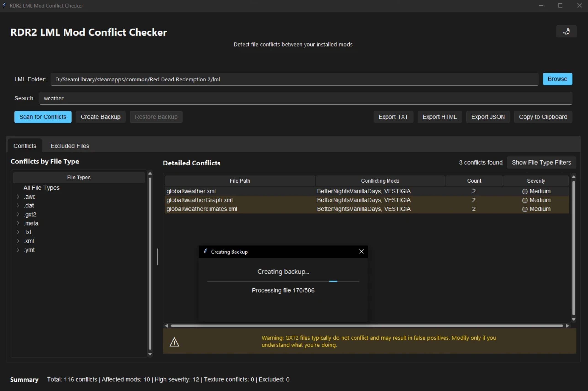Click right arrow of horizontal scrollbar
Image resolution: width=588 pixels, height=391 pixels.
(567, 326)
